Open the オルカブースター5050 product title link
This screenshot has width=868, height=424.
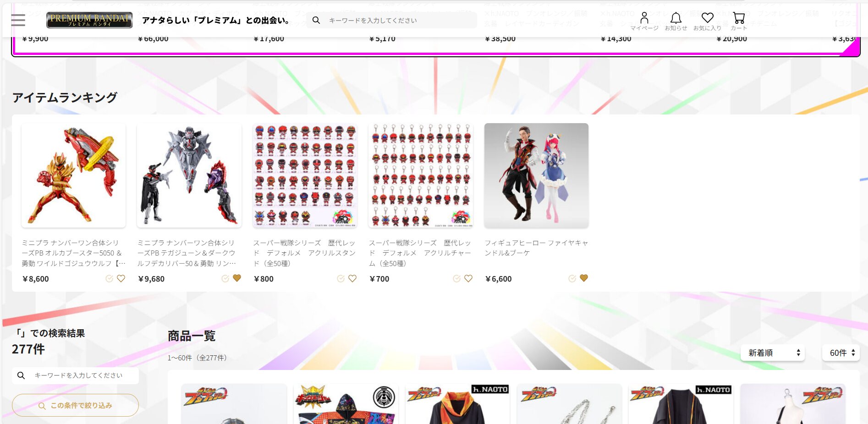point(73,253)
